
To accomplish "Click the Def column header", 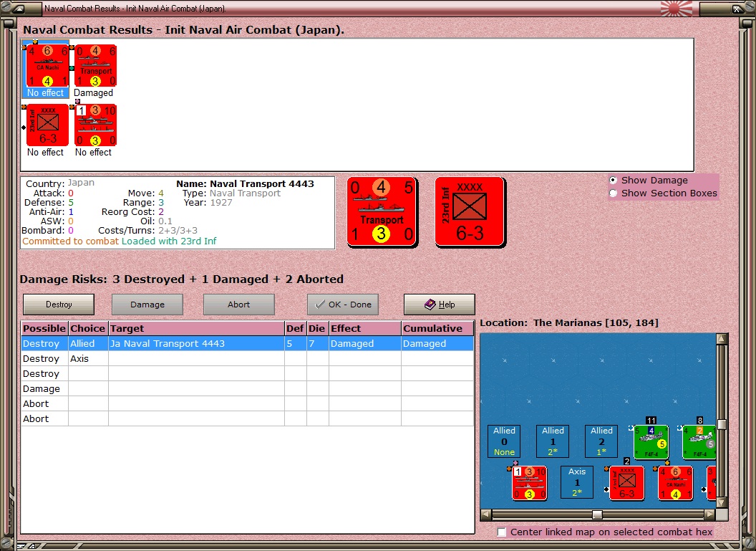I will coord(294,328).
